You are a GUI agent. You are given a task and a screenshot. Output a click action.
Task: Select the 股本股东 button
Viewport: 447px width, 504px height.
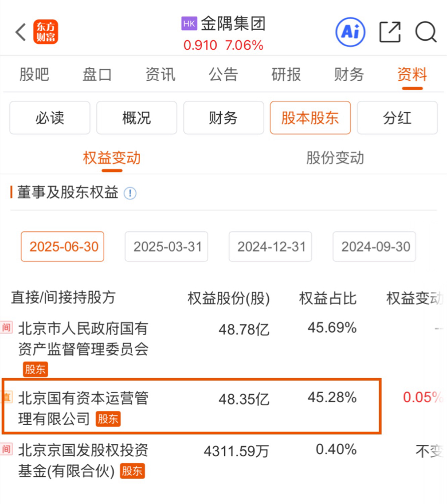310,118
